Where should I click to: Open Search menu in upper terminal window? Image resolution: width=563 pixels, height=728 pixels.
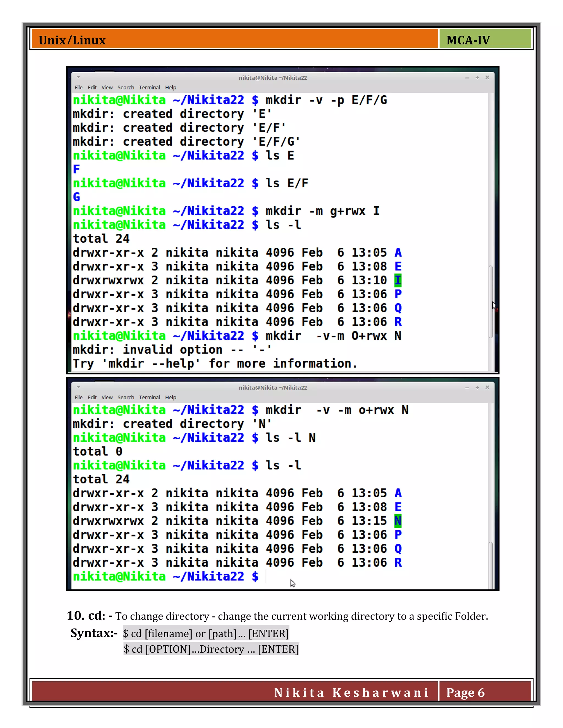(x=126, y=87)
